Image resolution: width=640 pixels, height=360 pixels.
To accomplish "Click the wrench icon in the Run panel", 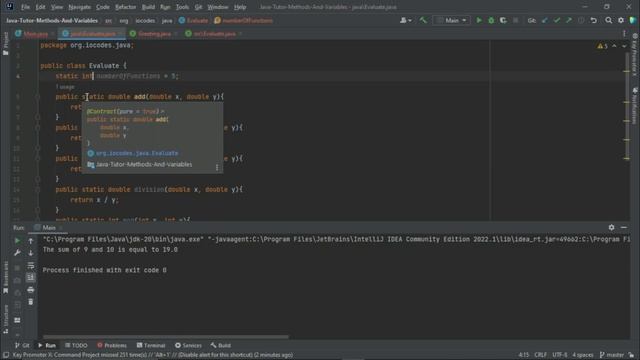I will click(17, 253).
